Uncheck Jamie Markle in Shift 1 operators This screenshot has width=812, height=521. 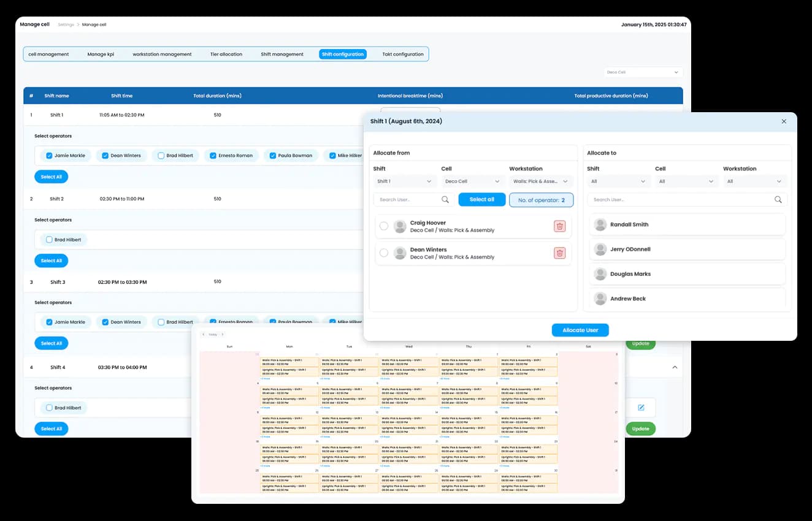pos(50,156)
